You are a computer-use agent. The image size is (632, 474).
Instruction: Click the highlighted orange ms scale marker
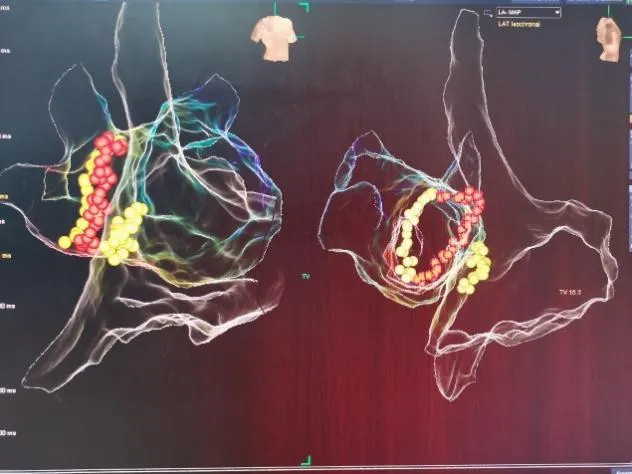tap(5, 196)
